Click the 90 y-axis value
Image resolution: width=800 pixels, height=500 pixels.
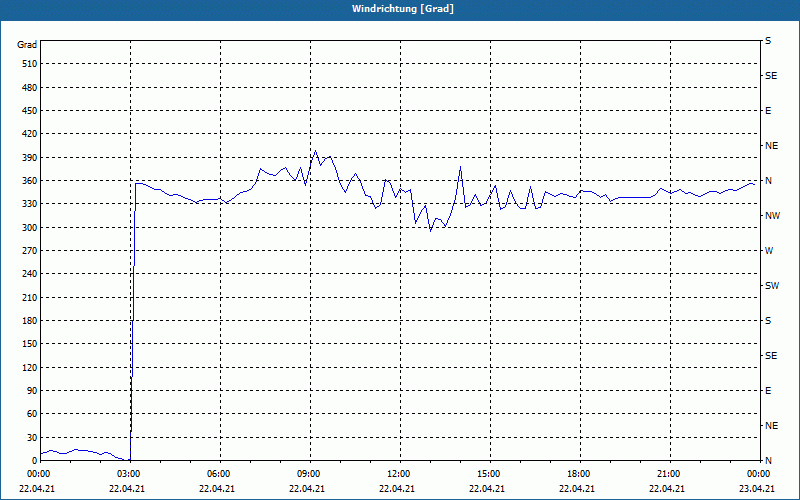32,391
